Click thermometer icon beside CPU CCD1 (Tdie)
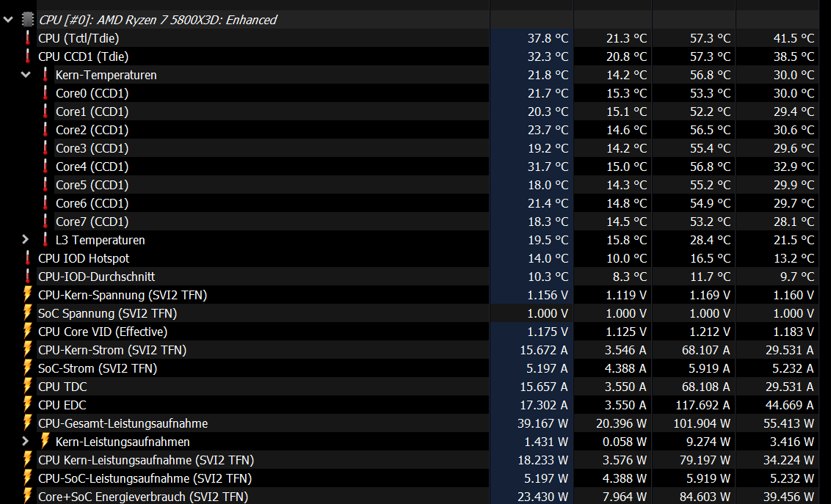This screenshot has width=831, height=504. pyautogui.click(x=28, y=56)
